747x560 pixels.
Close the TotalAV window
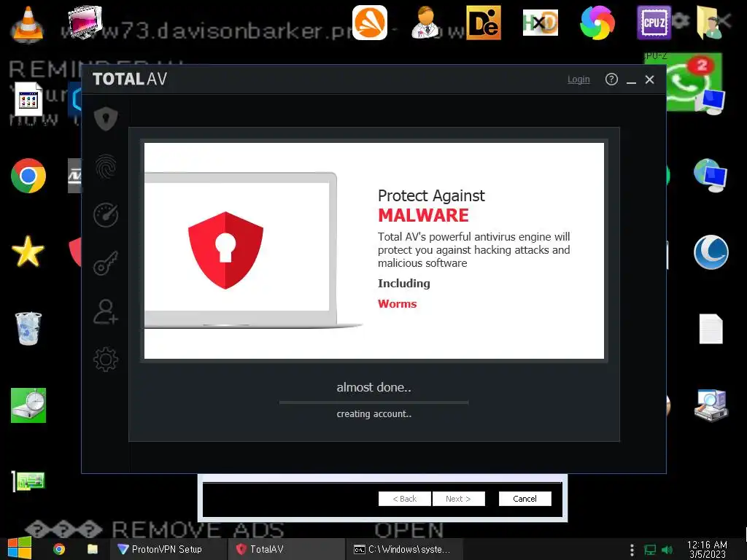[x=649, y=79]
